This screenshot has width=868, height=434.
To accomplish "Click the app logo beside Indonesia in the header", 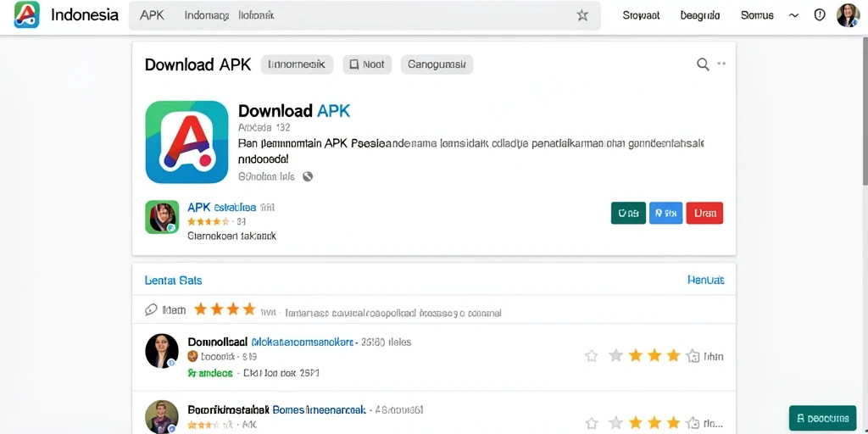I will click(x=26, y=15).
